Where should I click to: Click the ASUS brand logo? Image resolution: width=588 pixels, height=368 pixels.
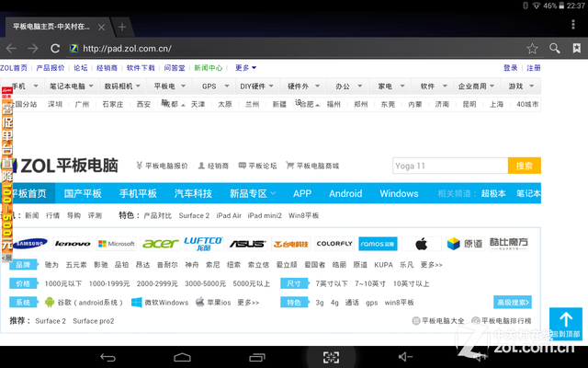coord(247,244)
